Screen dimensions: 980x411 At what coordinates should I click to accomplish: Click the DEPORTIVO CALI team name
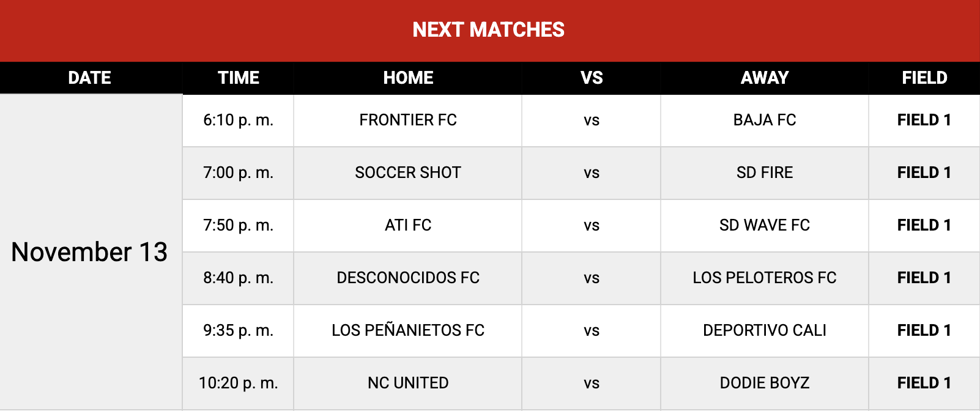[765, 330]
